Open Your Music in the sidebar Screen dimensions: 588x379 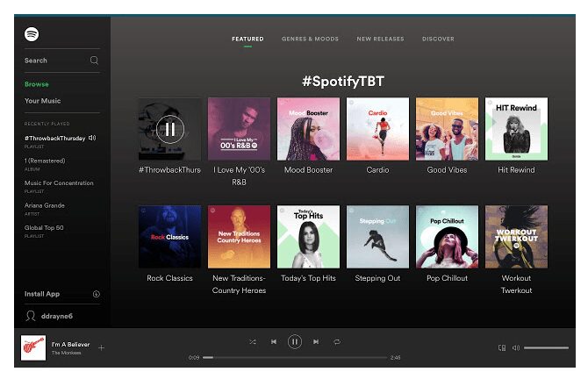tap(42, 101)
